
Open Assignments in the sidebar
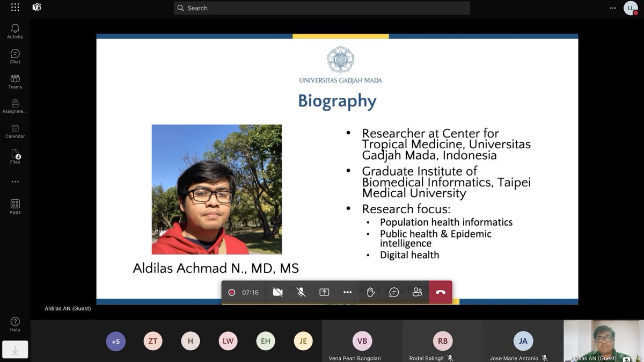(14, 106)
